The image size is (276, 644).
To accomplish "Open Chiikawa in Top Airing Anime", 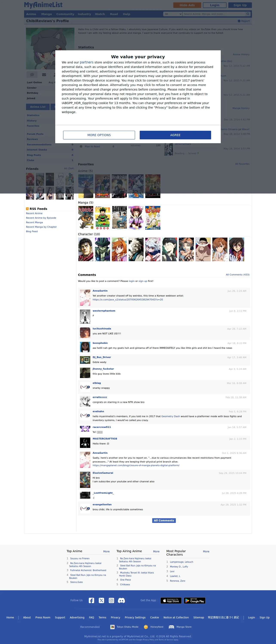I will pyautogui.click(x=125, y=584).
